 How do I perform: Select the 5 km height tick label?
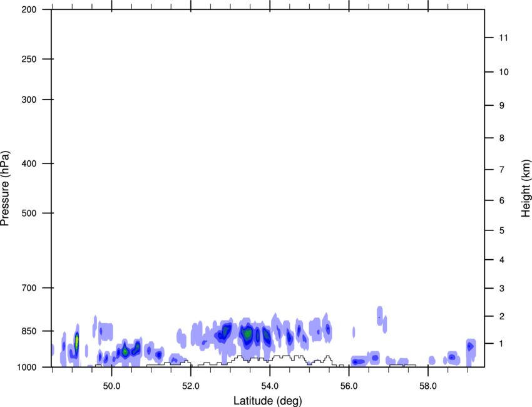[502, 231]
